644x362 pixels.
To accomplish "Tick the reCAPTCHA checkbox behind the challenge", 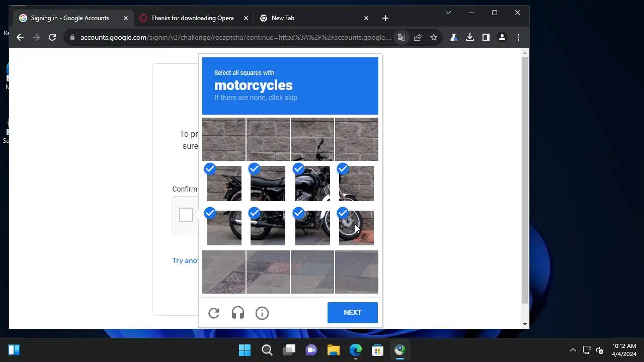I will pos(186,215).
